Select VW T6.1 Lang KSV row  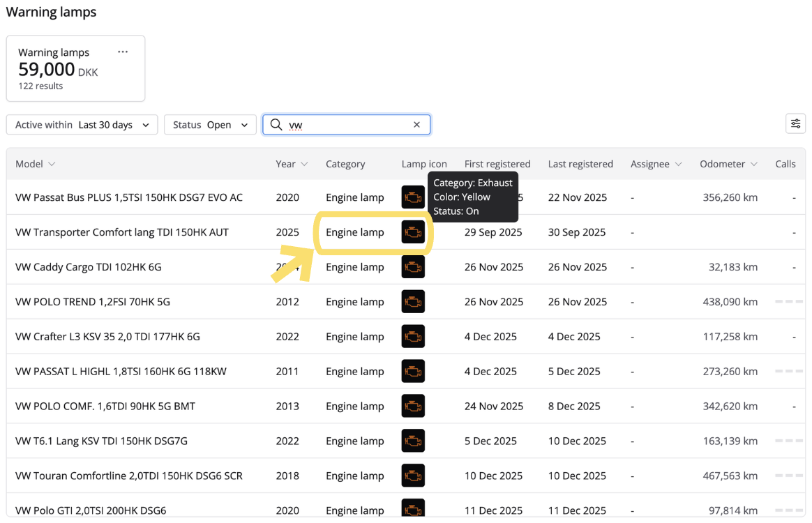point(101,441)
